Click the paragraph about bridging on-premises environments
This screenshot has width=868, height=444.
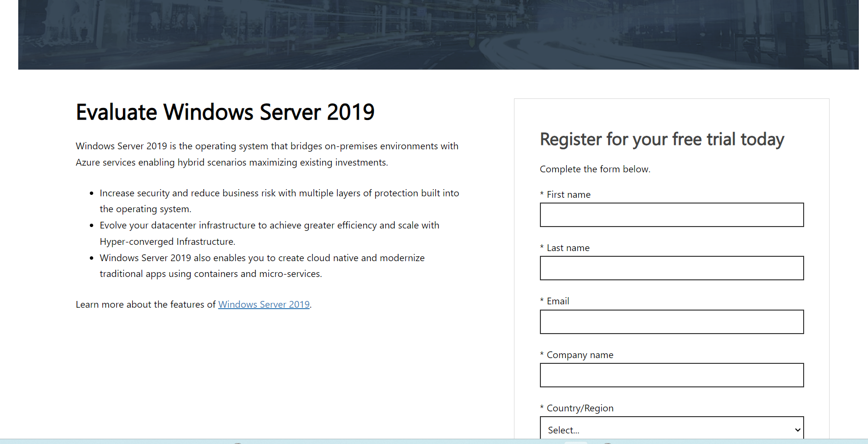[x=267, y=154]
